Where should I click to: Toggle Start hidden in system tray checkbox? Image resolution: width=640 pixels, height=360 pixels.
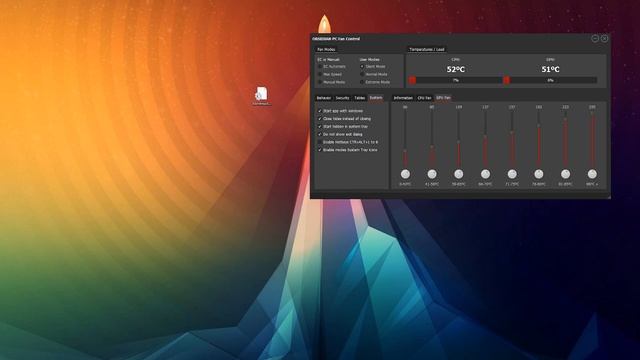[x=320, y=127]
